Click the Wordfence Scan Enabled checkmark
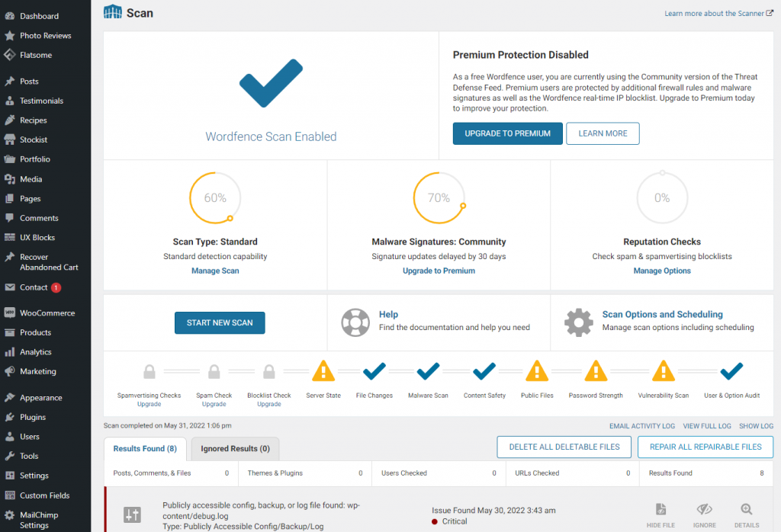781x532 pixels. pyautogui.click(x=271, y=83)
